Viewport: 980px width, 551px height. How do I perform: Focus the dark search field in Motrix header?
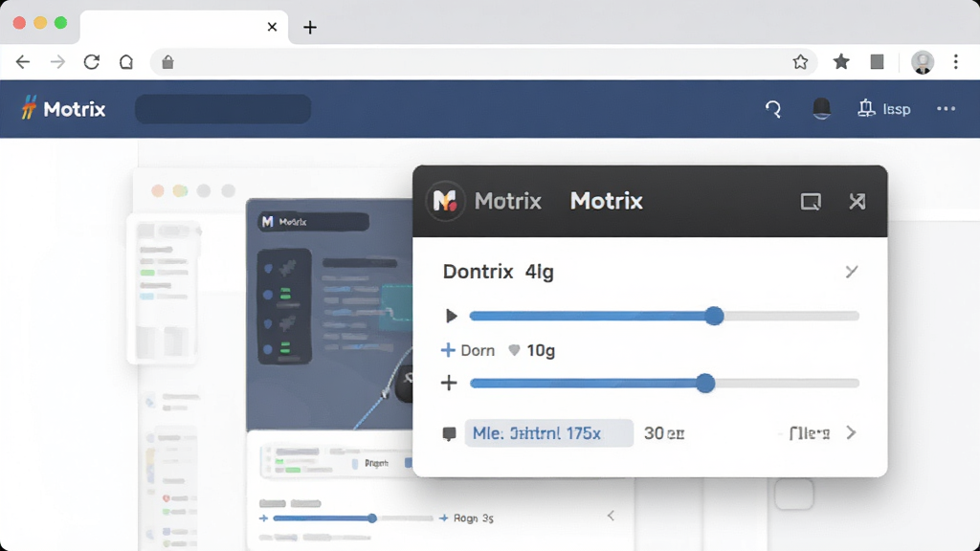coord(223,109)
